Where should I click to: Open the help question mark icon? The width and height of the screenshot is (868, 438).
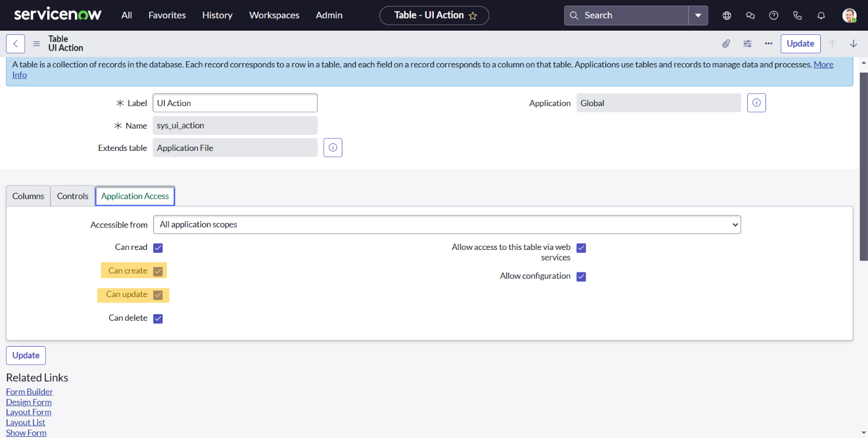774,15
